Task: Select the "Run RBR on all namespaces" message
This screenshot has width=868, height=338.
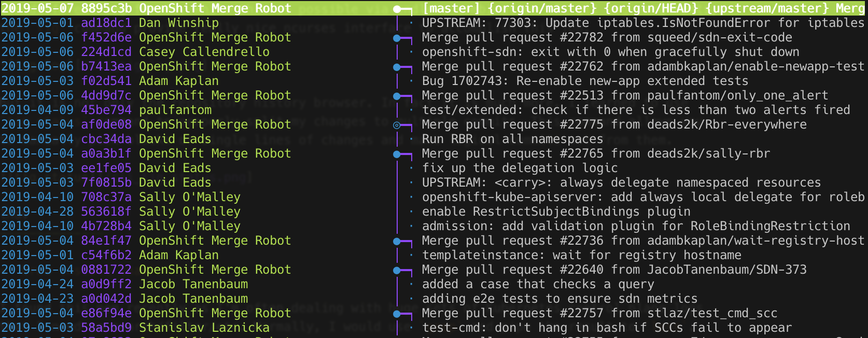Action: [513, 139]
